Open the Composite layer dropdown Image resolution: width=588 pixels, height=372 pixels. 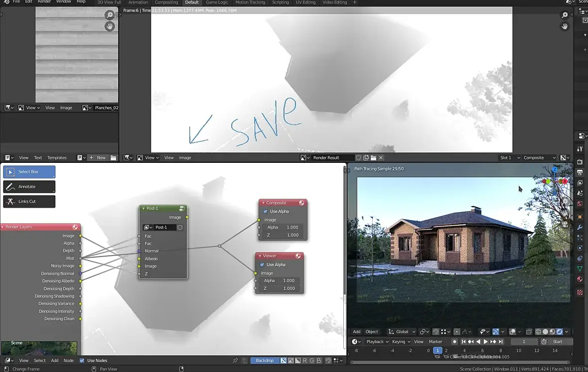[x=539, y=158]
